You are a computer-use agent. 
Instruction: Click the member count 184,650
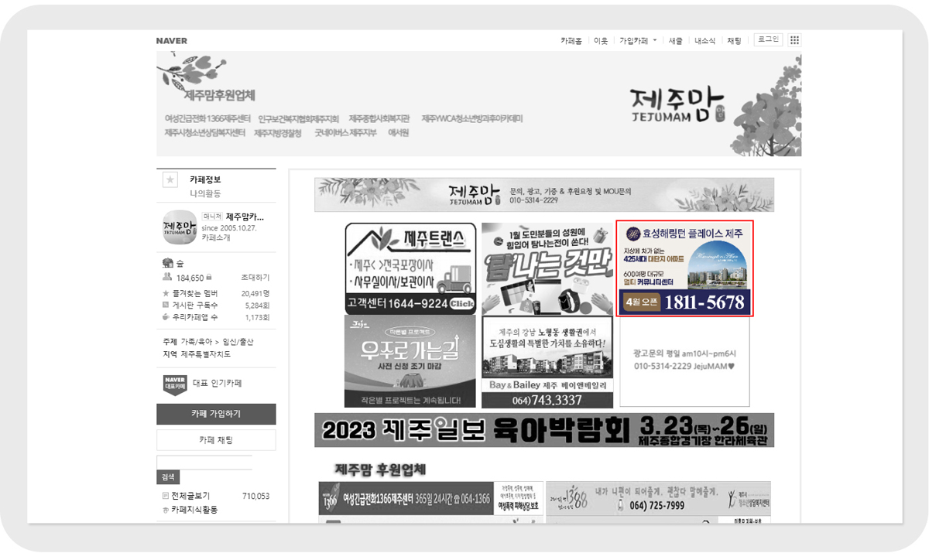tap(190, 278)
